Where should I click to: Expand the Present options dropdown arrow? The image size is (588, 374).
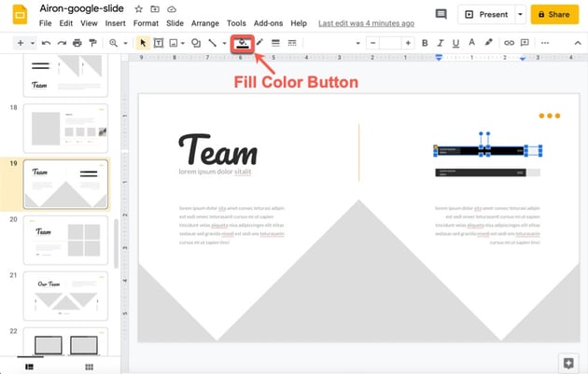coord(518,15)
